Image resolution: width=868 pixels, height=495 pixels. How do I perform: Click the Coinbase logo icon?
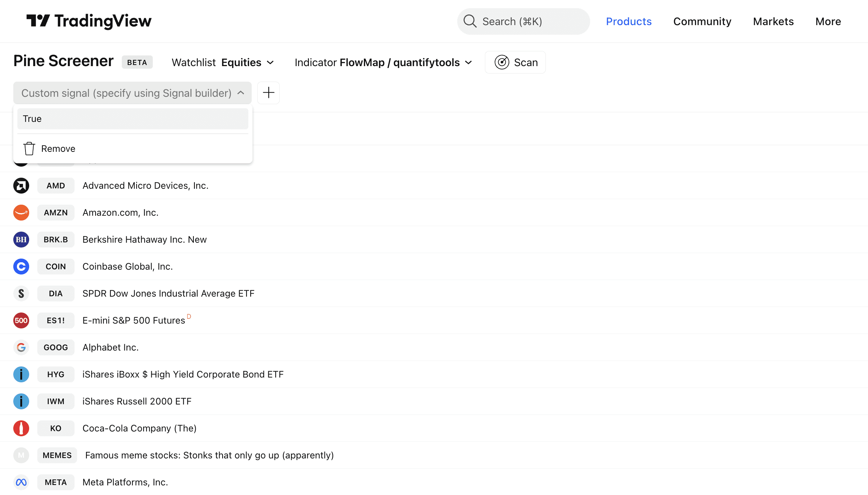click(x=21, y=266)
